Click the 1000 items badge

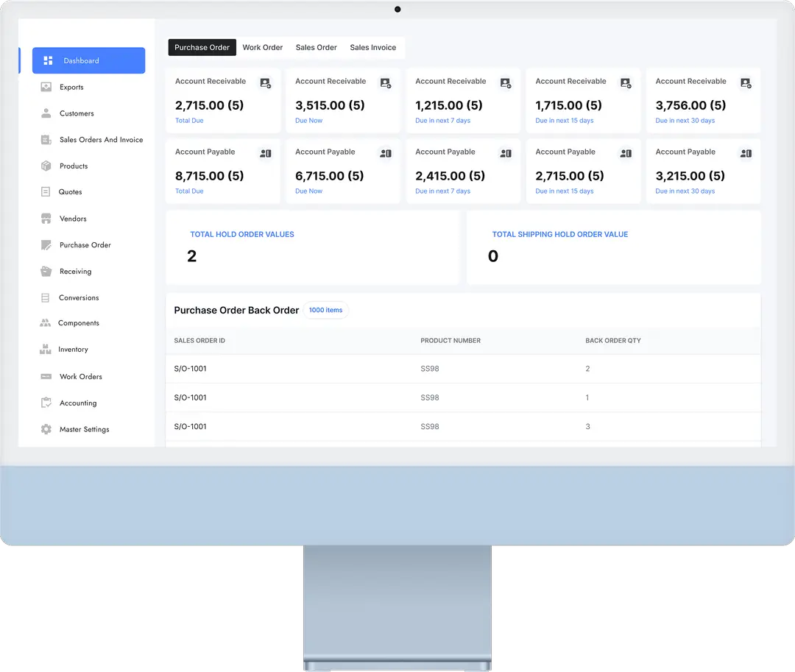point(325,310)
